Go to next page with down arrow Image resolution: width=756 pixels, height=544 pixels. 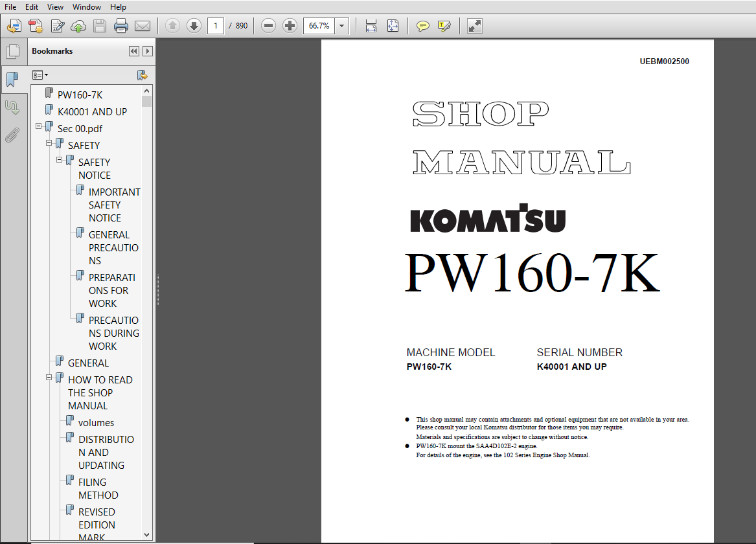coord(194,25)
